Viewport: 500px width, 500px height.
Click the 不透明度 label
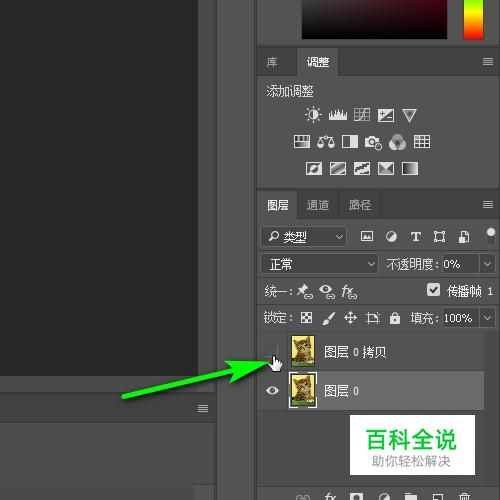coord(413,264)
